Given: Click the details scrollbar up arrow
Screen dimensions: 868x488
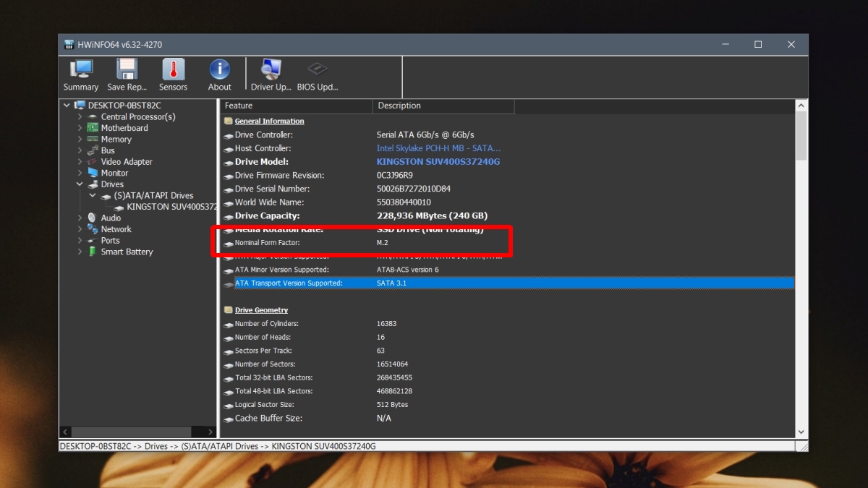Looking at the screenshot, I should [801, 106].
